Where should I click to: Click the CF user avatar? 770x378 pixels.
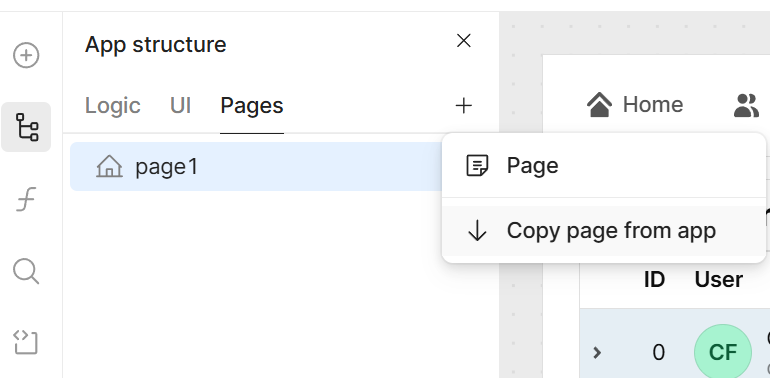pyautogui.click(x=722, y=352)
